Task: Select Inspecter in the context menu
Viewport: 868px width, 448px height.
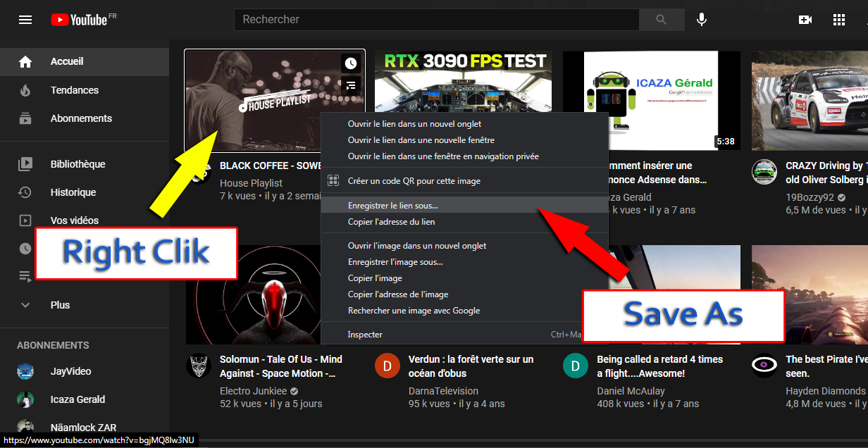Action: [365, 335]
